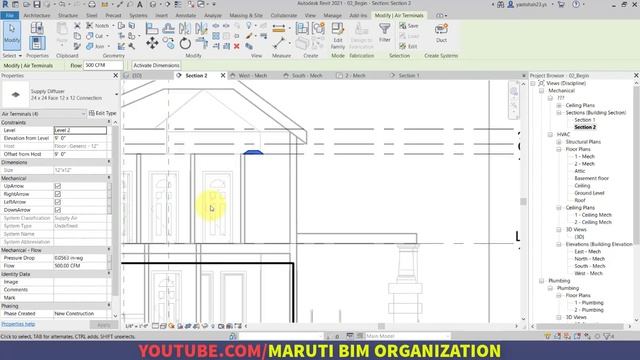Click the Join geometry tool
This screenshot has width=640, height=360.
click(96, 47)
